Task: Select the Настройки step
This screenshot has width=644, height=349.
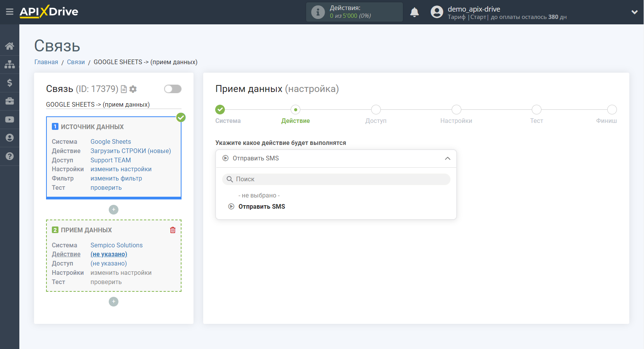Action: tap(456, 110)
